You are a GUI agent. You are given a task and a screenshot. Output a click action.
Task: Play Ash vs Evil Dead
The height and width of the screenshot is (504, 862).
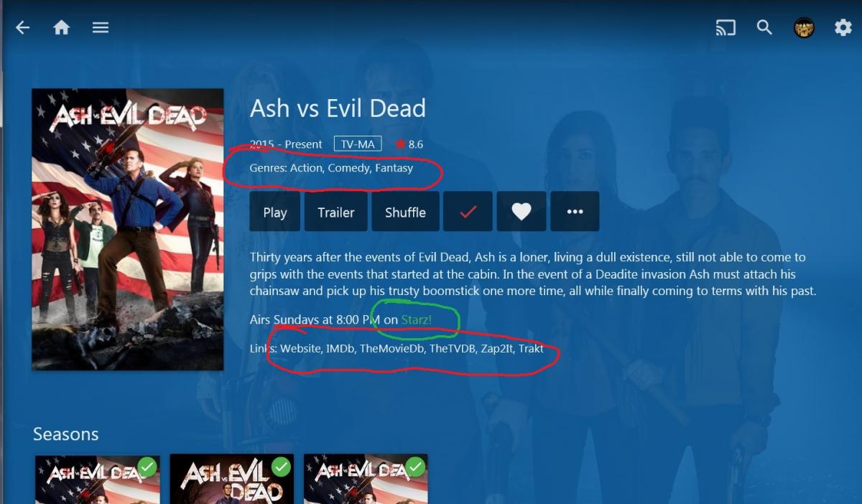275,212
